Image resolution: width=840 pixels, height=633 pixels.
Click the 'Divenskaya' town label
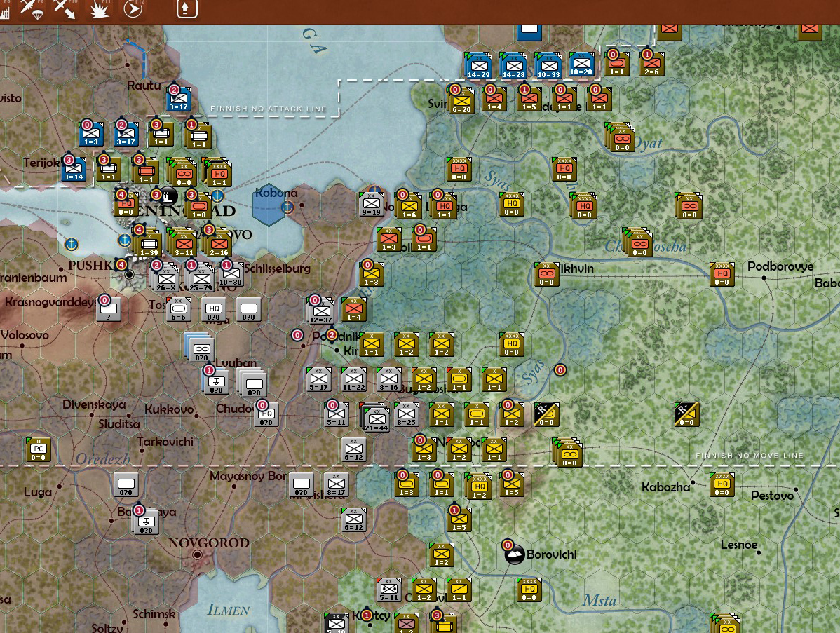pyautogui.click(x=94, y=404)
